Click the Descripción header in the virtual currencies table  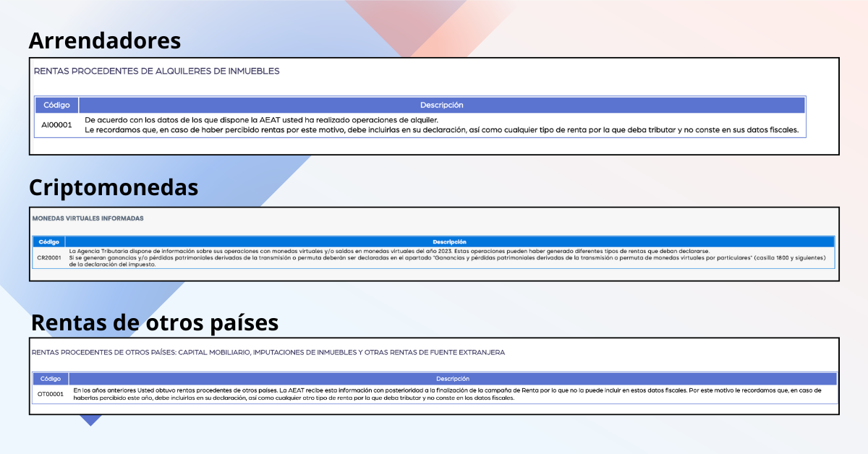click(x=449, y=241)
